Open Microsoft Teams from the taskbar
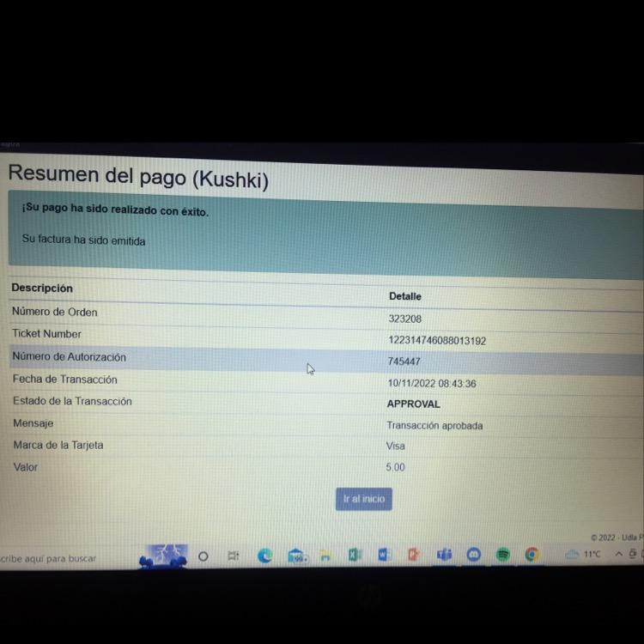The image size is (644, 644). tap(443, 555)
